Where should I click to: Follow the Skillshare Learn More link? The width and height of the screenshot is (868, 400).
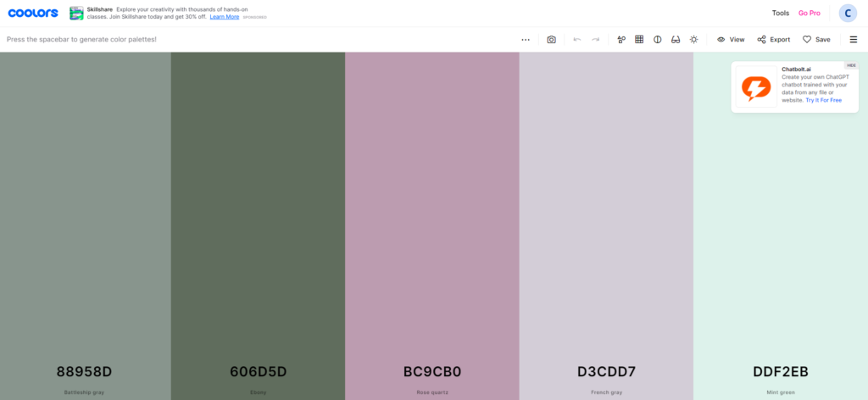click(x=224, y=17)
